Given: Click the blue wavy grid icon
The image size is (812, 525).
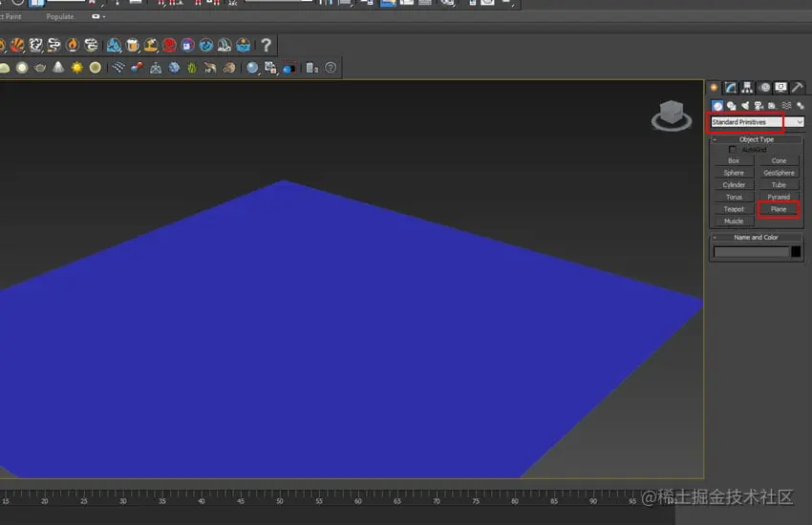Looking at the screenshot, I should pos(118,68).
